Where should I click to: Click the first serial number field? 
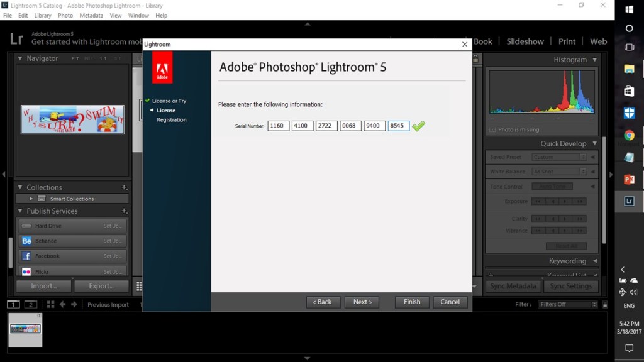(x=277, y=126)
